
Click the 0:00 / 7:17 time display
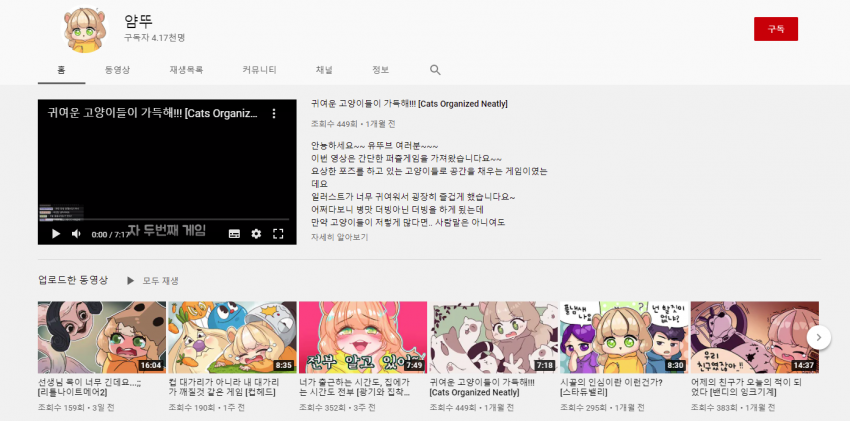(x=111, y=234)
